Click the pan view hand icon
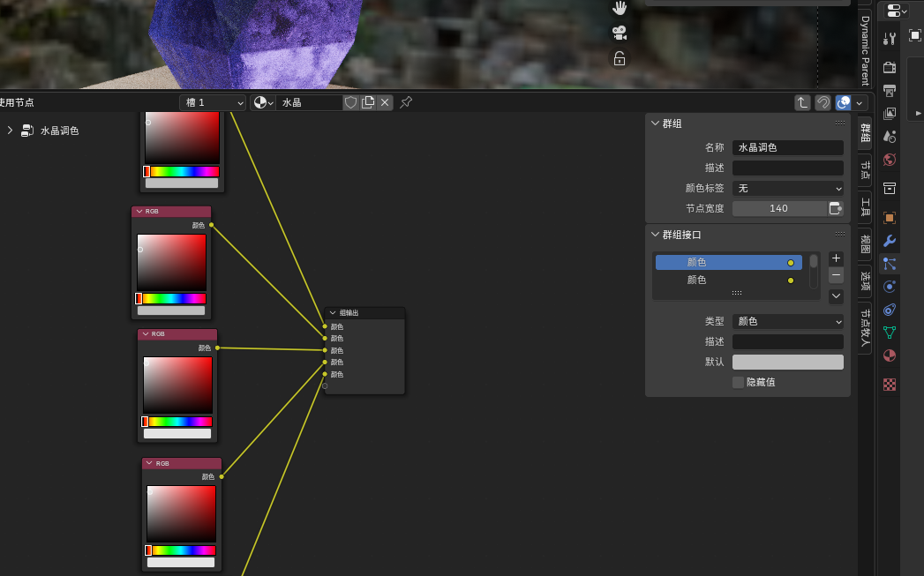Viewport: 924px width, 576px height. pos(620,8)
